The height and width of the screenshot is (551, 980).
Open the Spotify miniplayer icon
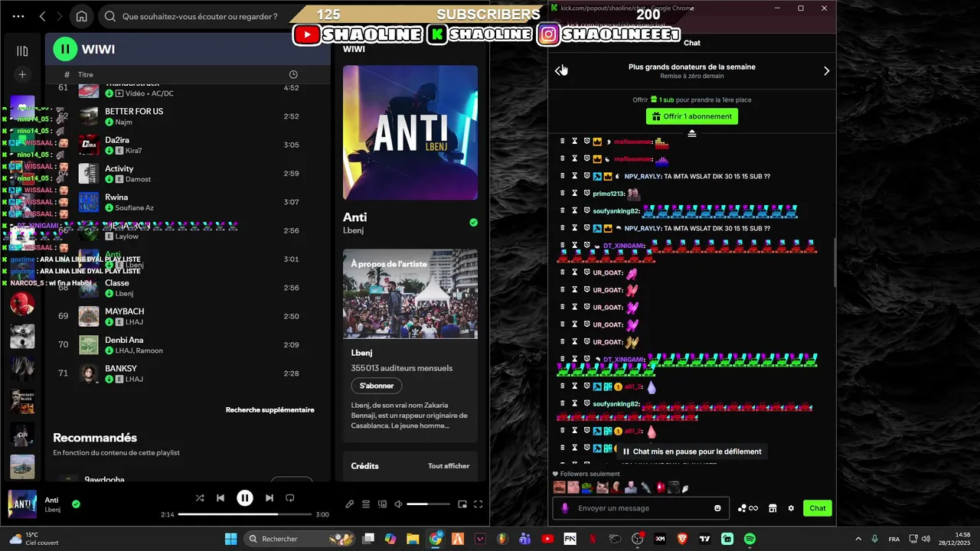click(462, 504)
